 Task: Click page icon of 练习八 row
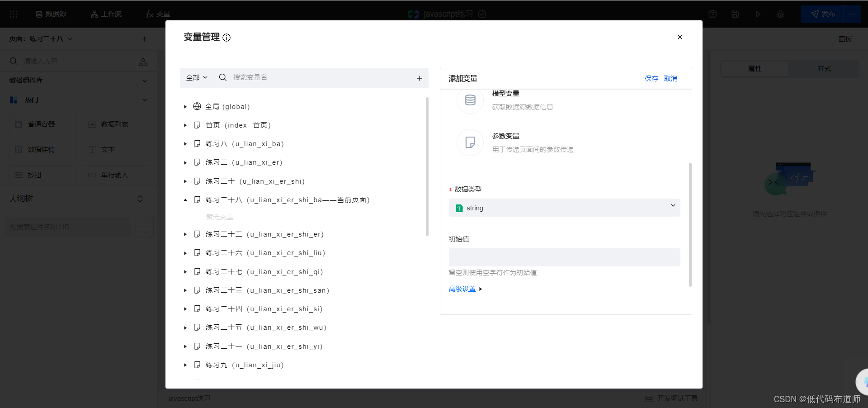coord(197,144)
